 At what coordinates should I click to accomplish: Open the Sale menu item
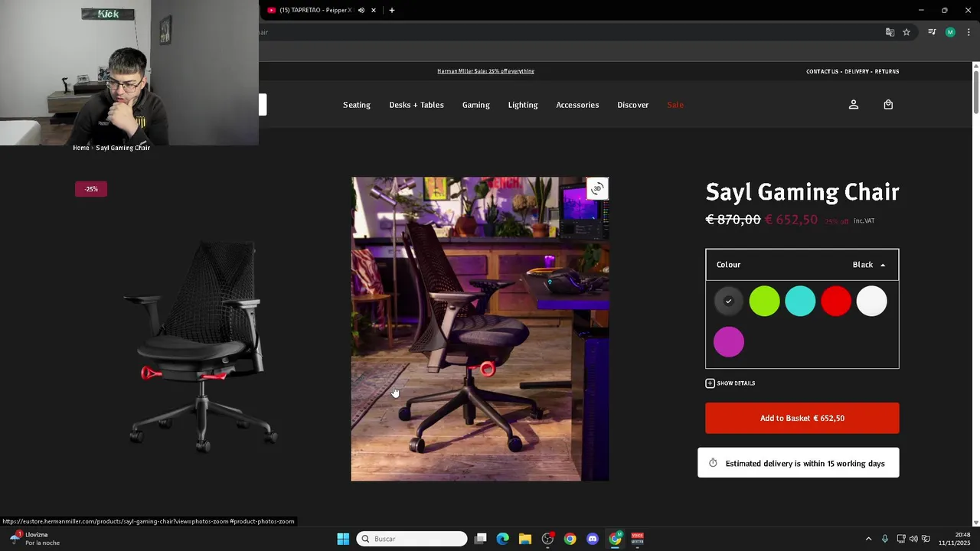tap(675, 105)
